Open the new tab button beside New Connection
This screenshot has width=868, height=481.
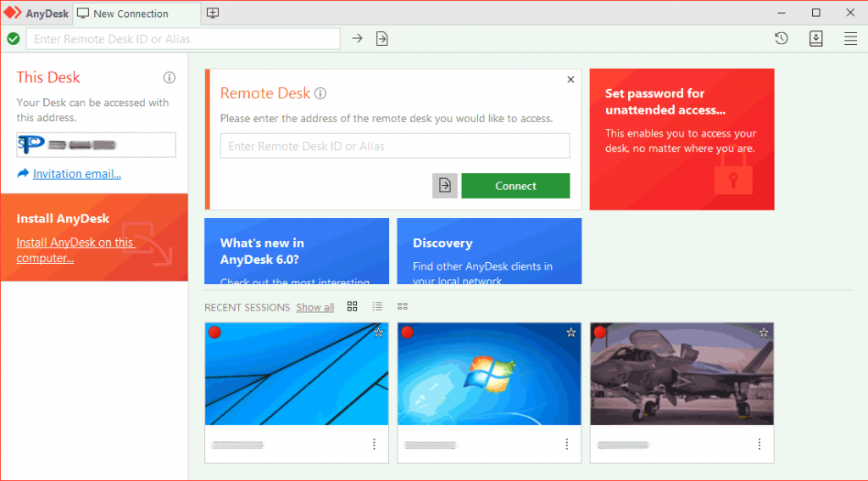pyautogui.click(x=213, y=14)
